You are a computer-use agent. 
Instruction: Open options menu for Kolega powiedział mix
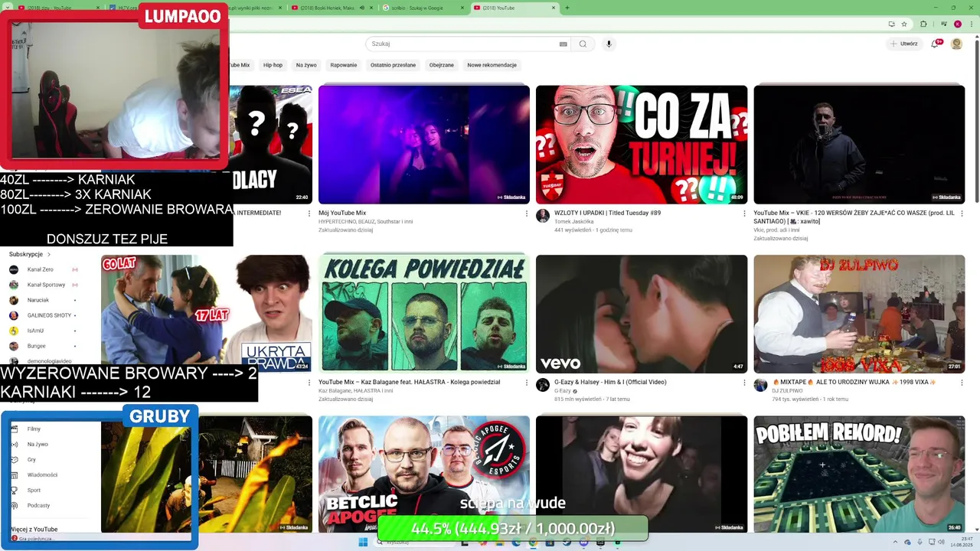pos(527,383)
